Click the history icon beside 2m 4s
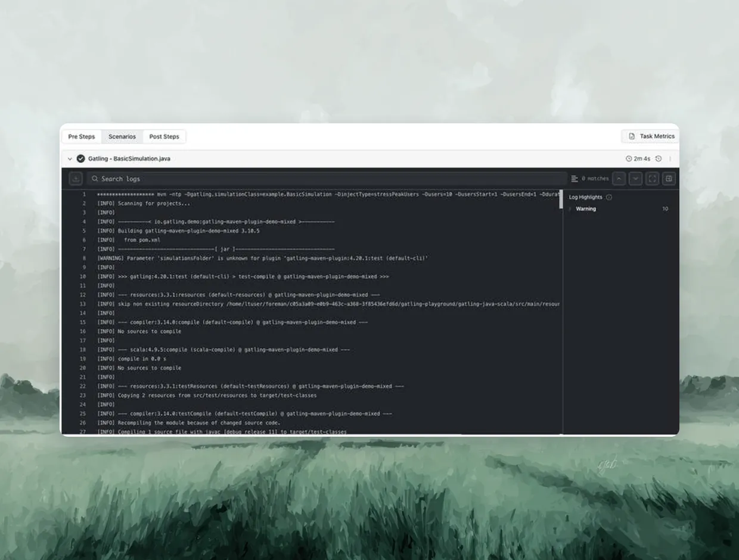Screen dimensions: 739x560 (659, 159)
